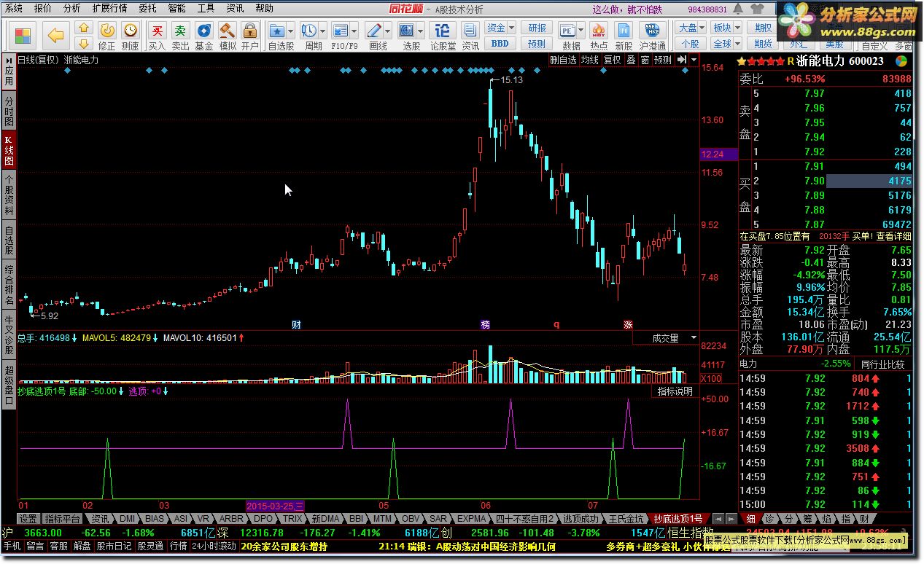Open the 大盘 dropdown
Image resolution: width=924 pixels, height=564 pixels.
pyautogui.click(x=692, y=28)
